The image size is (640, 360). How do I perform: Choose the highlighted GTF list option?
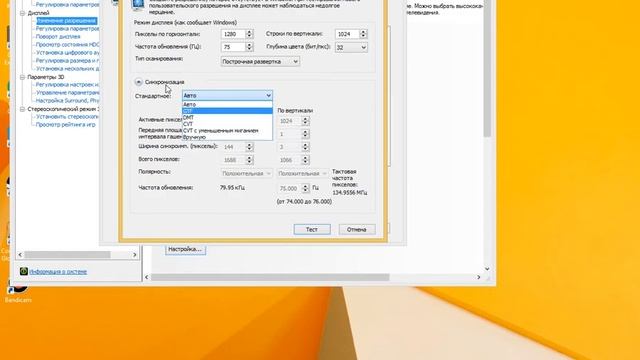click(227, 111)
